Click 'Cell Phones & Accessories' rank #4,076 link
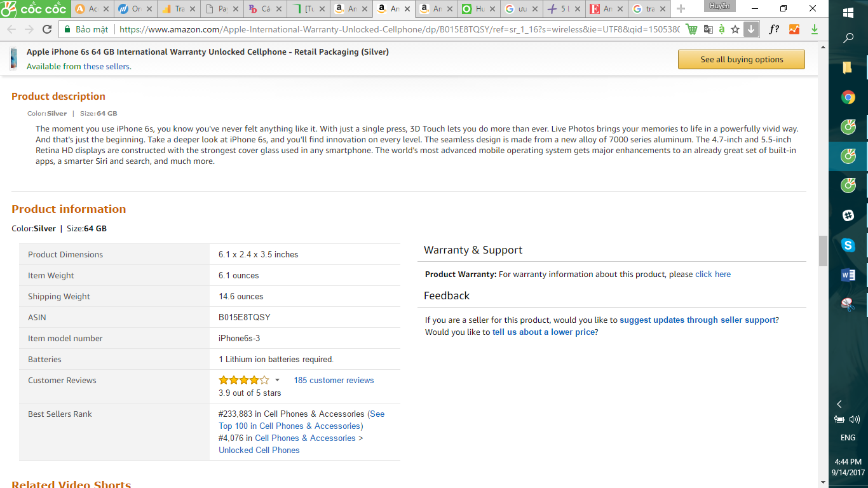The height and width of the screenshot is (488, 868). (x=306, y=438)
